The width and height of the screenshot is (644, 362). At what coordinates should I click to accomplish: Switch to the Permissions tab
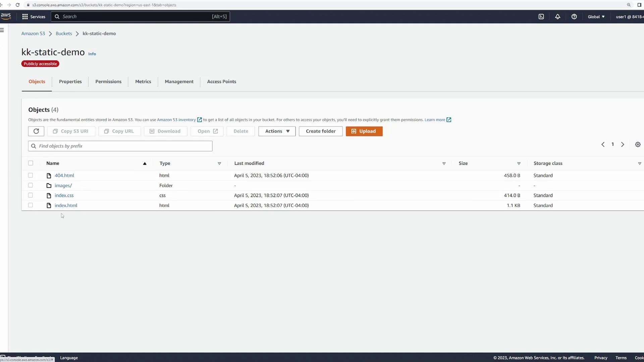point(108,81)
